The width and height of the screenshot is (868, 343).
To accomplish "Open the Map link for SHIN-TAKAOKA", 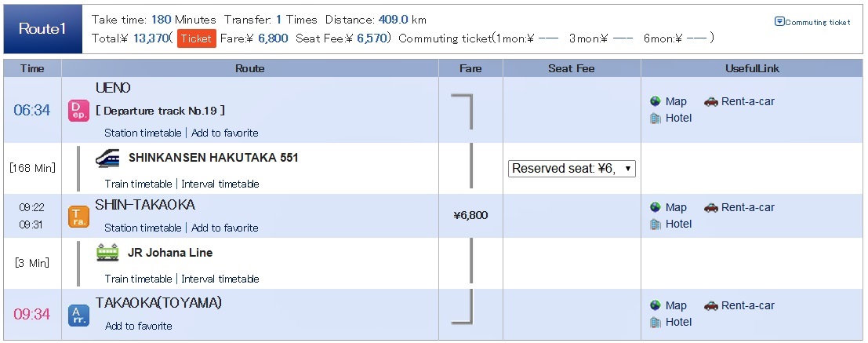I will [x=676, y=207].
